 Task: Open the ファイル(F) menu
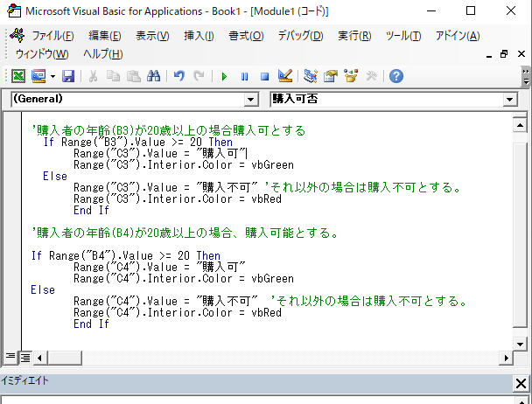click(x=52, y=36)
